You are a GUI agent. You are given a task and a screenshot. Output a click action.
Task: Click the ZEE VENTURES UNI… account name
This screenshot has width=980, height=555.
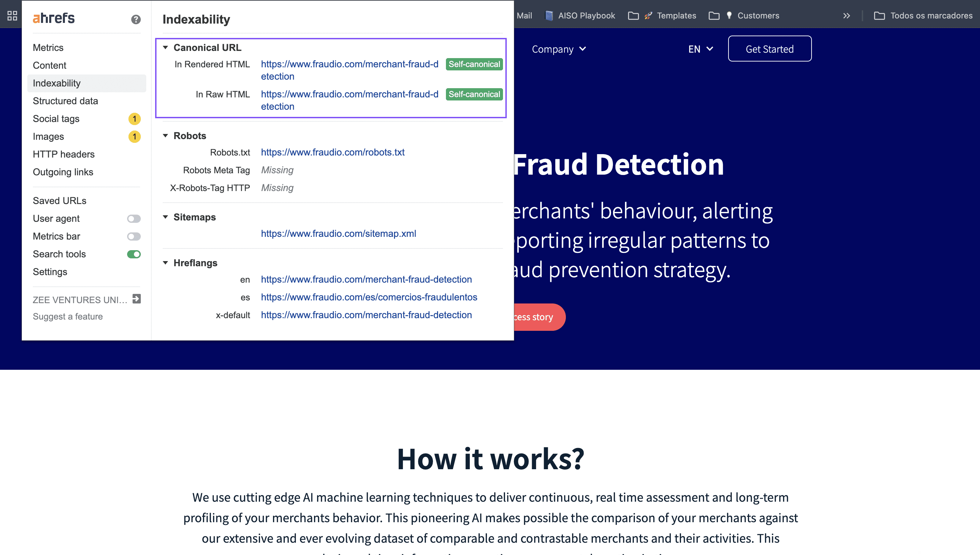point(80,300)
